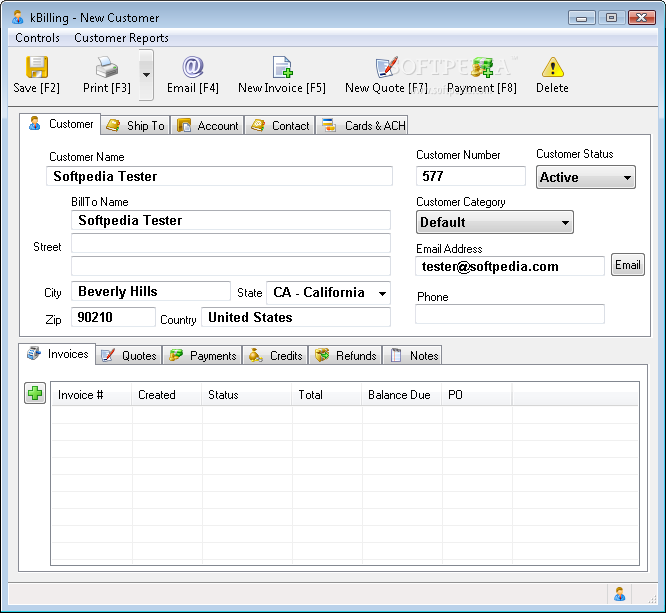Image resolution: width=666 pixels, height=613 pixels.
Task: Click the BillTo Name input field
Action: 231,220
